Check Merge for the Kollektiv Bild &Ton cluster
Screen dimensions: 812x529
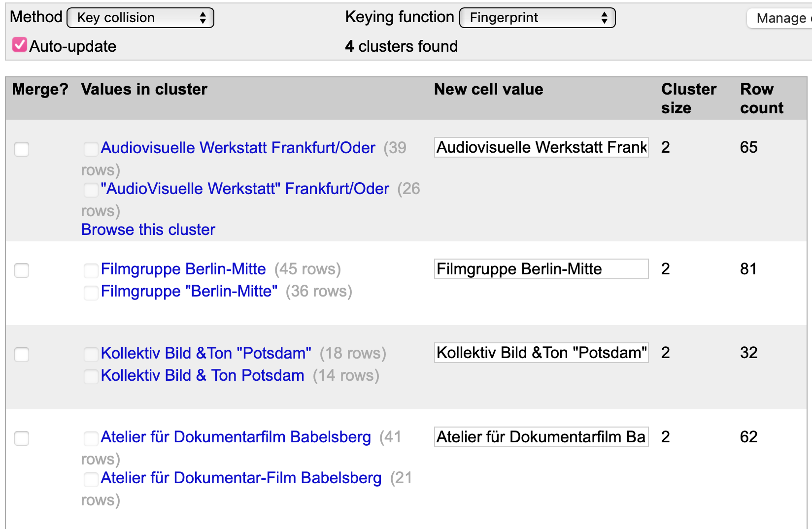pyautogui.click(x=22, y=354)
